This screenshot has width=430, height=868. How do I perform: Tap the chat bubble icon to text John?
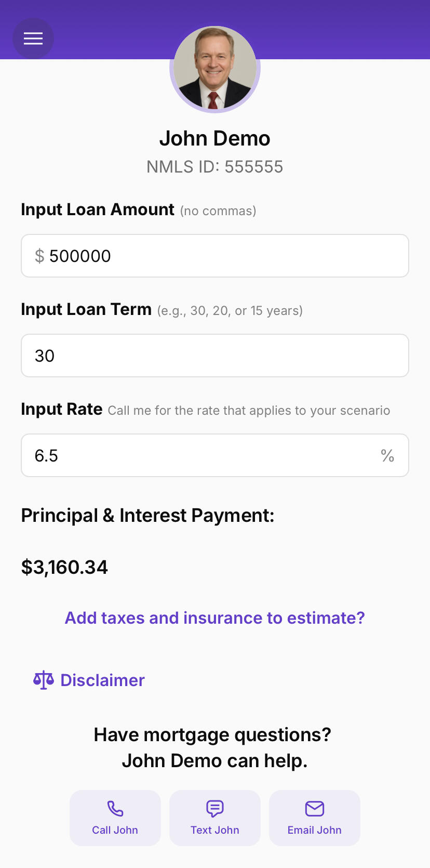[215, 809]
